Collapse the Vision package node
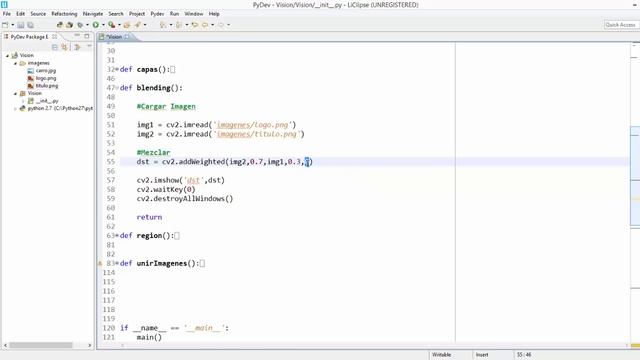The image size is (640, 360). [x=16, y=93]
